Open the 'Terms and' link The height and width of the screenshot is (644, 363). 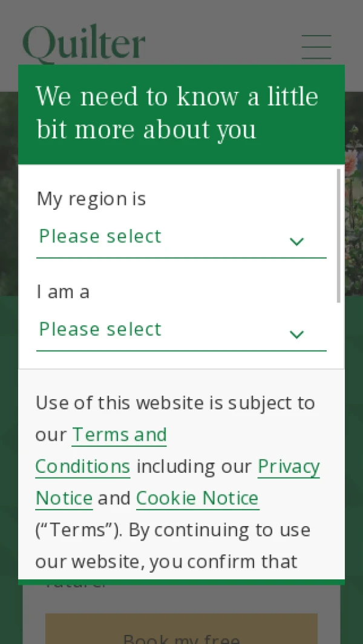pos(119,435)
